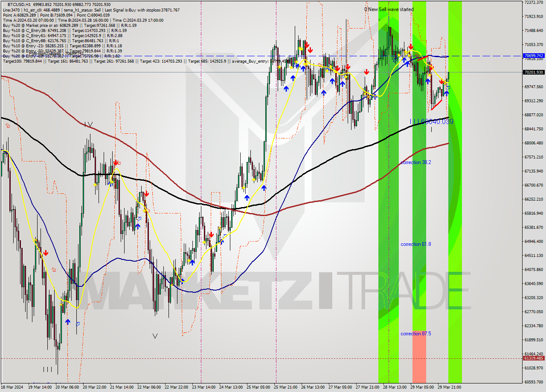Click the '22 Mar 22:00' time axis label

pos(176,387)
